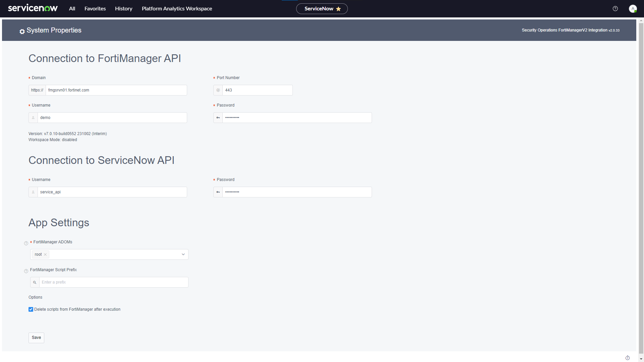Open the help tooltip beside FortiManager ADOMs
Screen dimensions: 644x362
coord(26,243)
